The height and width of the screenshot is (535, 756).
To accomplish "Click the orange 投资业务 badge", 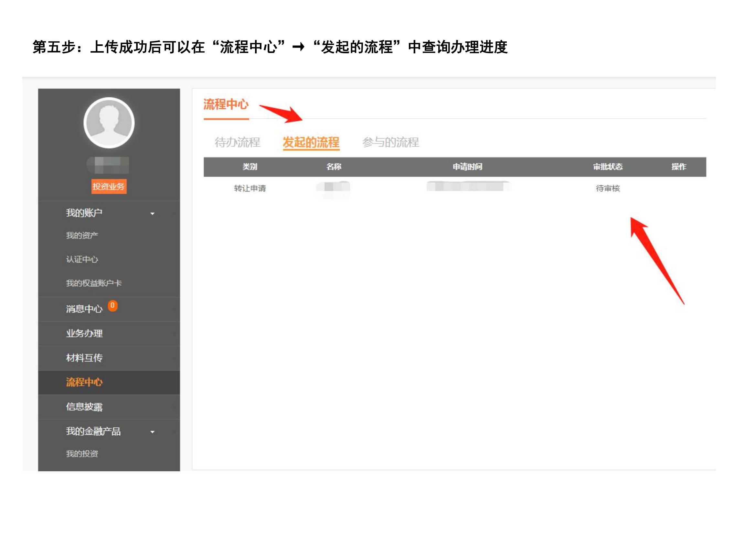I will pyautogui.click(x=109, y=186).
